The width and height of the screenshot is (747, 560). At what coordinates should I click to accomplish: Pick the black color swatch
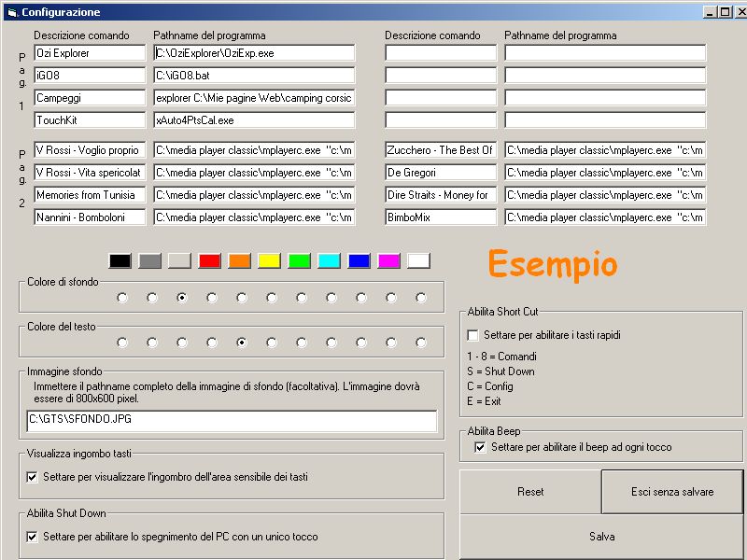tap(120, 261)
